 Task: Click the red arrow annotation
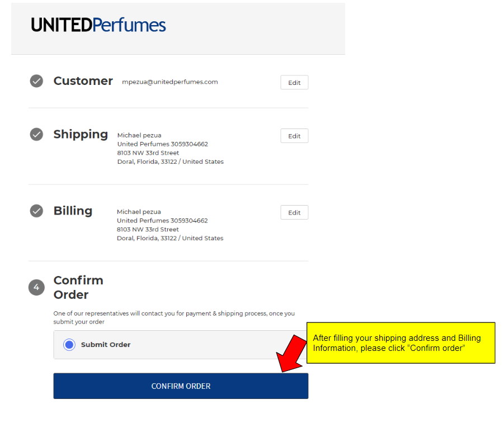291,353
